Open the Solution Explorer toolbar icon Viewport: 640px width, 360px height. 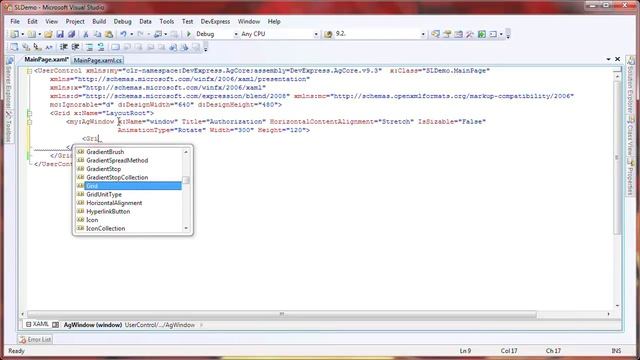pyautogui.click(x=435, y=34)
